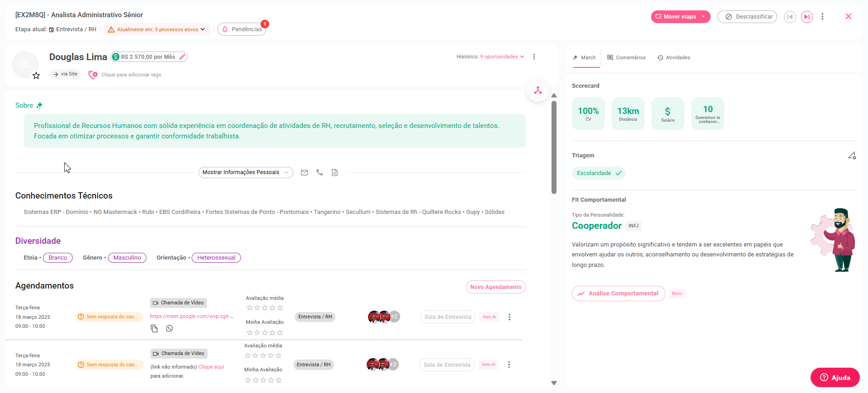Go to the next candidate
The width and height of the screenshot is (868, 393).
pyautogui.click(x=807, y=17)
